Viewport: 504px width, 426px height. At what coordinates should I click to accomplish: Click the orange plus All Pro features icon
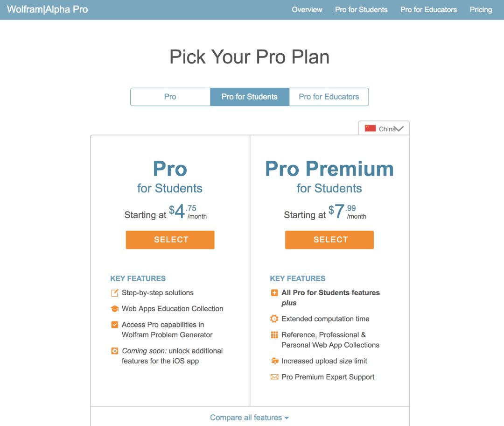tap(274, 293)
